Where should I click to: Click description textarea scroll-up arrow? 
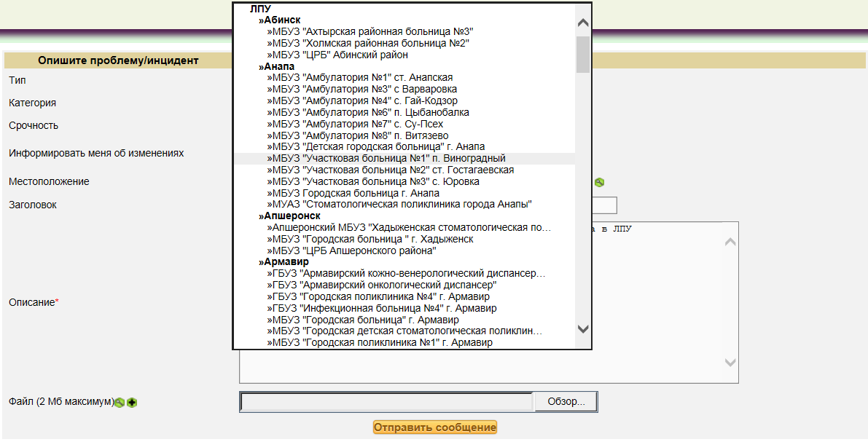(x=730, y=242)
